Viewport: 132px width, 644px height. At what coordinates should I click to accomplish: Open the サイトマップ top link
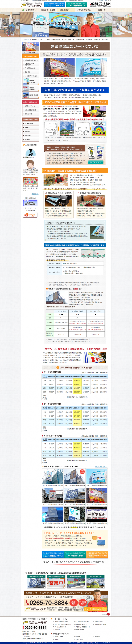(x=108, y=1)
